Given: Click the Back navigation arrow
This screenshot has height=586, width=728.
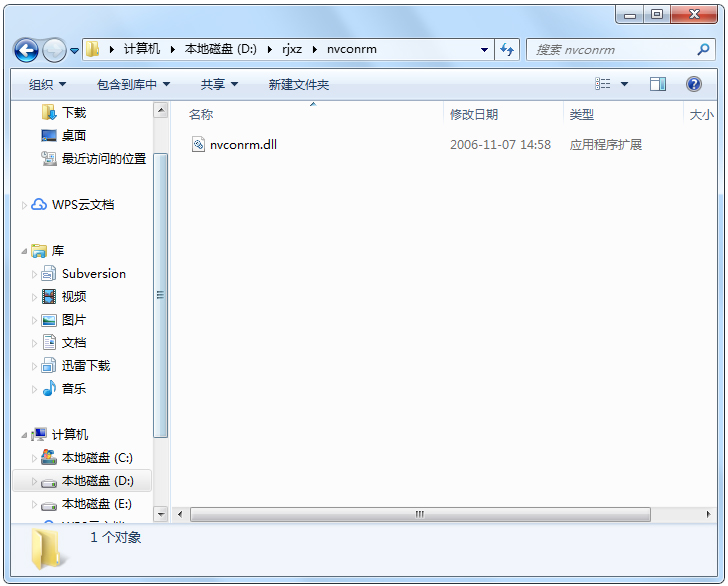Looking at the screenshot, I should coord(26,50).
